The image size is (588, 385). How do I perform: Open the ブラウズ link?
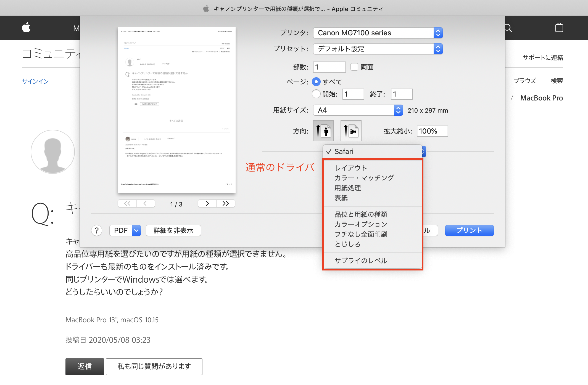pos(525,81)
